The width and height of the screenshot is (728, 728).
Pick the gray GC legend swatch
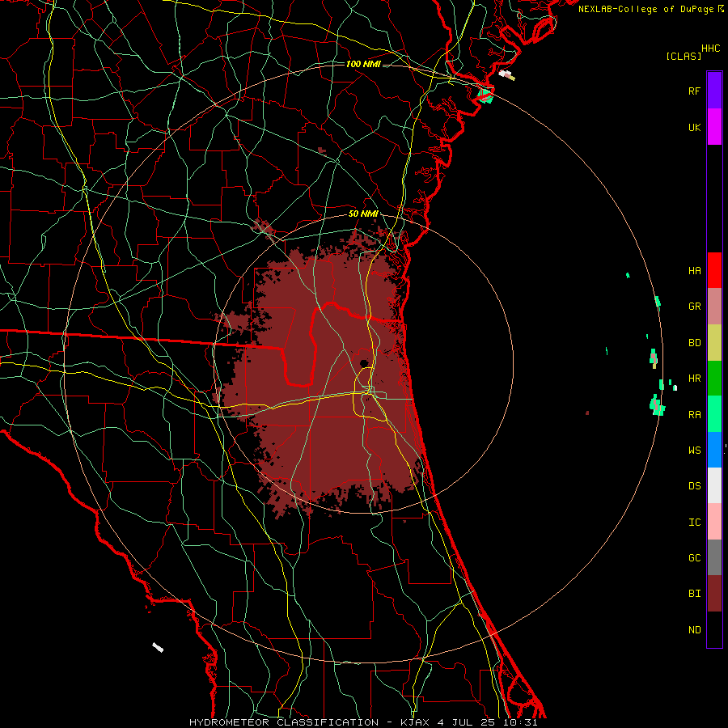pos(714,557)
